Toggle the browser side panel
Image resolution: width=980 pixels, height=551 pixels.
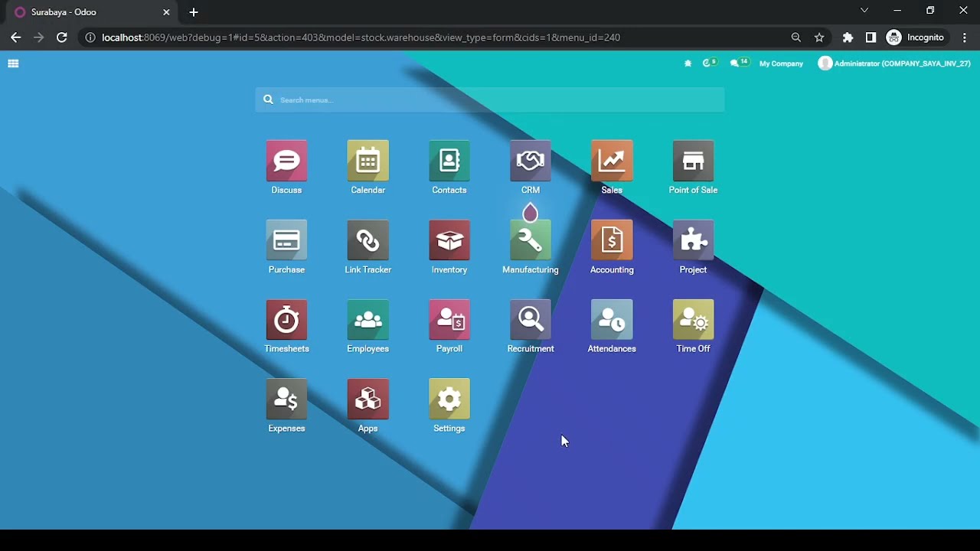point(871,37)
